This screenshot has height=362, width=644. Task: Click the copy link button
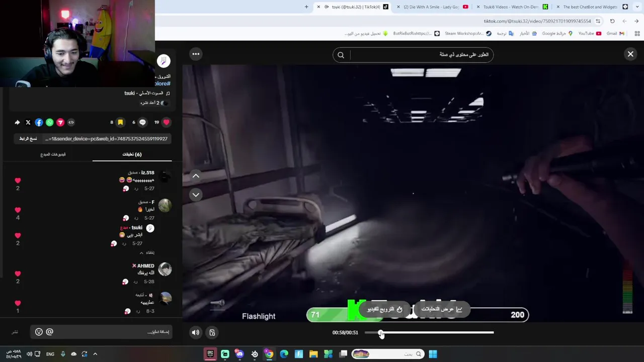(28, 139)
